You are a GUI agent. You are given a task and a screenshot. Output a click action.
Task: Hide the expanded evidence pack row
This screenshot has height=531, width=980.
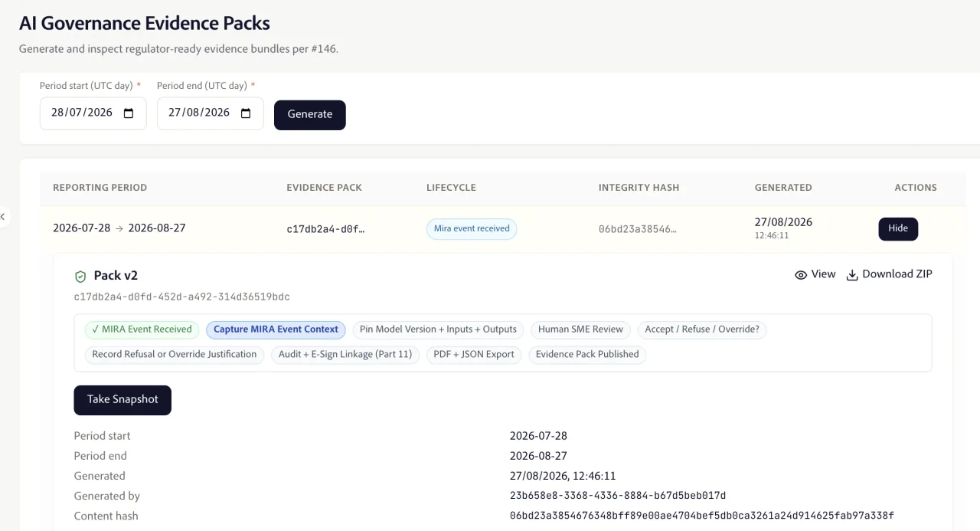(898, 228)
